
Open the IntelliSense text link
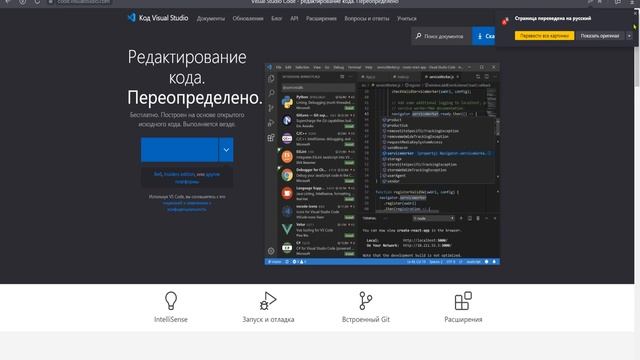pyautogui.click(x=171, y=319)
